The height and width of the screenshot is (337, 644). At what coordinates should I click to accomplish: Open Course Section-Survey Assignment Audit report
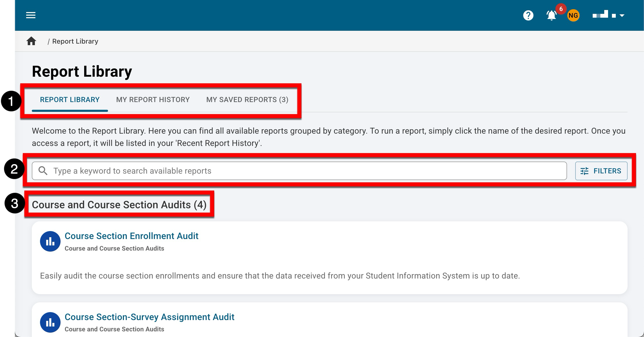(149, 317)
